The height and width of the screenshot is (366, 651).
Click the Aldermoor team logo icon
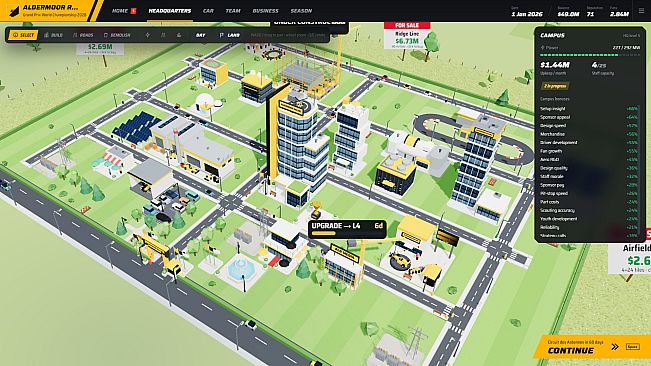click(x=14, y=11)
